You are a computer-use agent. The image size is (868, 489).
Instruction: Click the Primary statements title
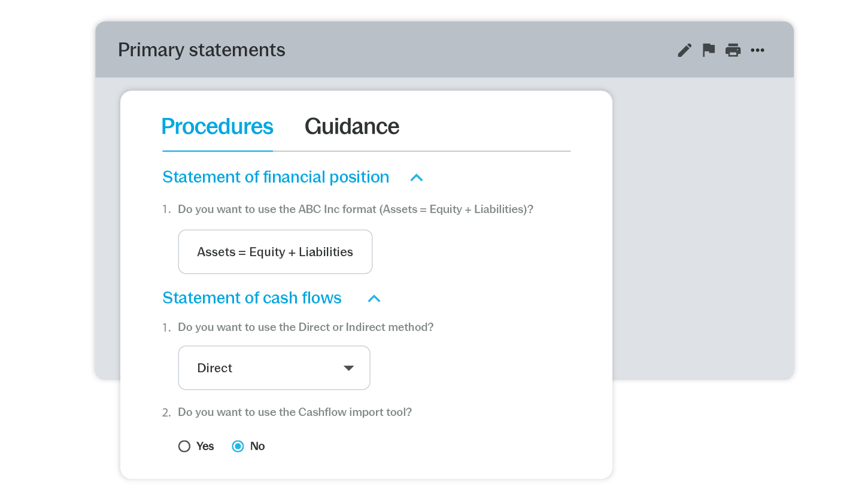202,50
